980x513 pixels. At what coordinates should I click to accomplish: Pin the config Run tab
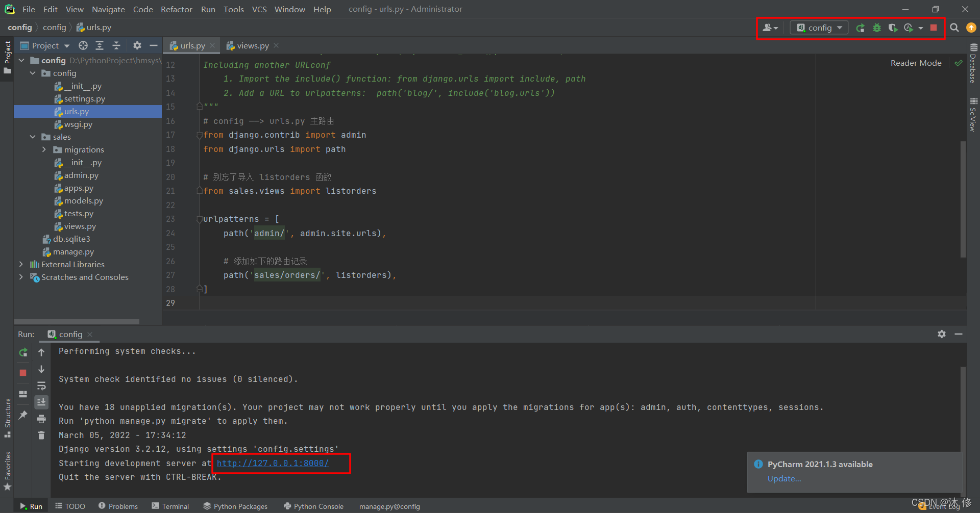pos(23,415)
